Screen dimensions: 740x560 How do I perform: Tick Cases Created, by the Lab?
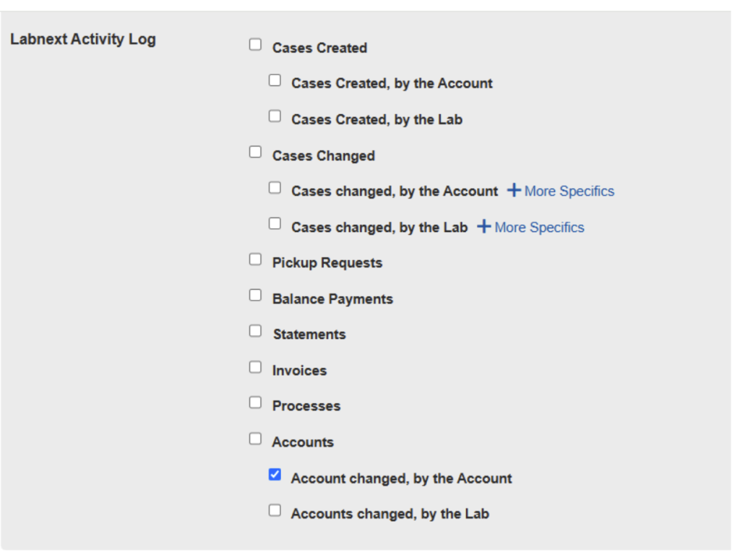275,116
